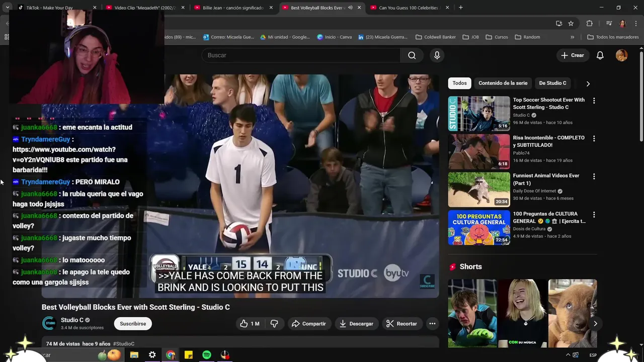Like the video with thumbs up
Screen dimensions: 644x362
[x=250, y=324]
